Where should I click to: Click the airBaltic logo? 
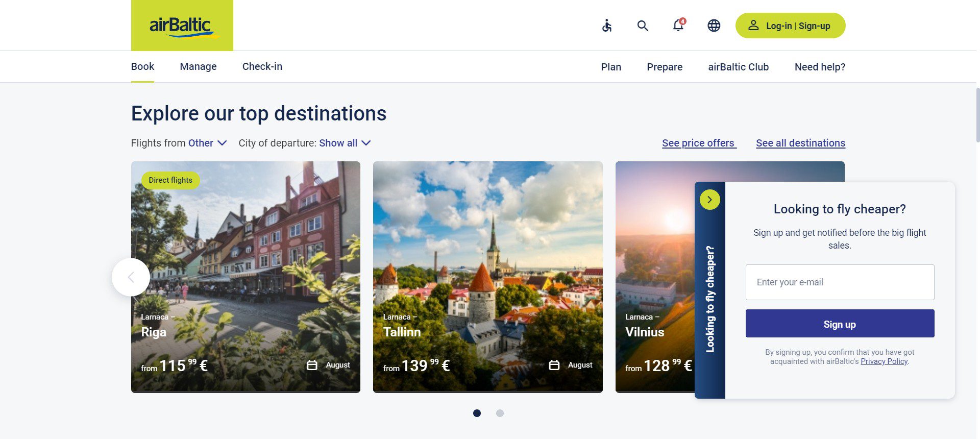tap(182, 26)
